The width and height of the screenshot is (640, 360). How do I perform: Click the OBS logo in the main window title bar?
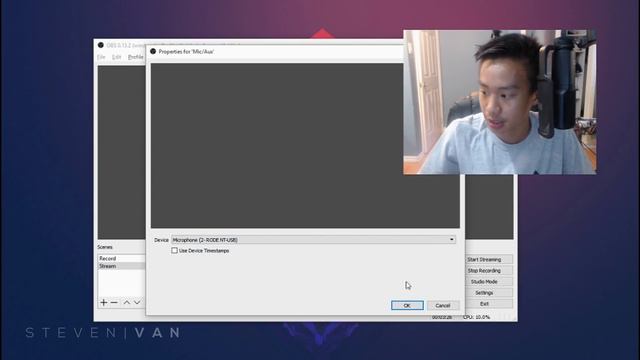(101, 45)
